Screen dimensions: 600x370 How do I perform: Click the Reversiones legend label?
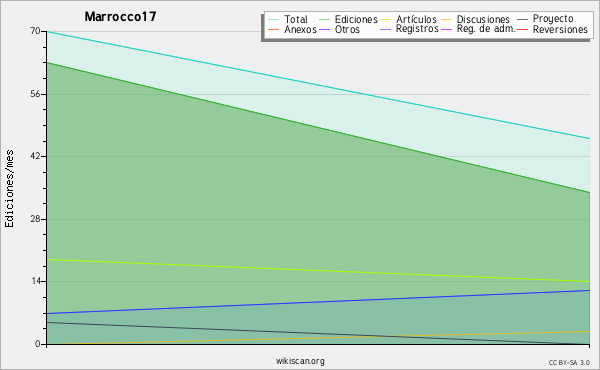[x=560, y=29]
